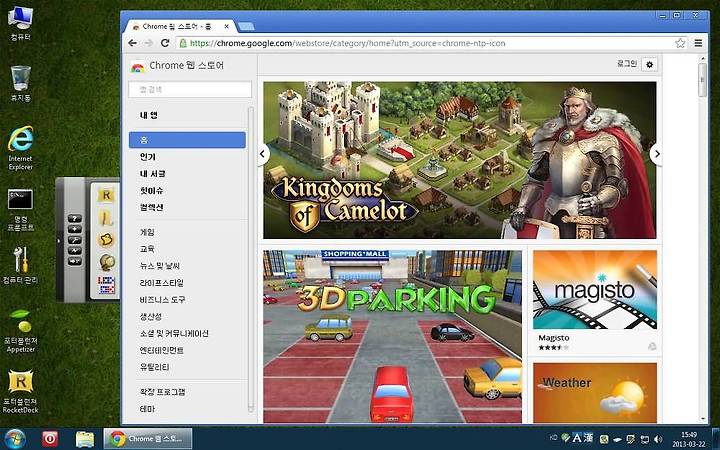Click the green padlock in the address bar

(x=183, y=43)
